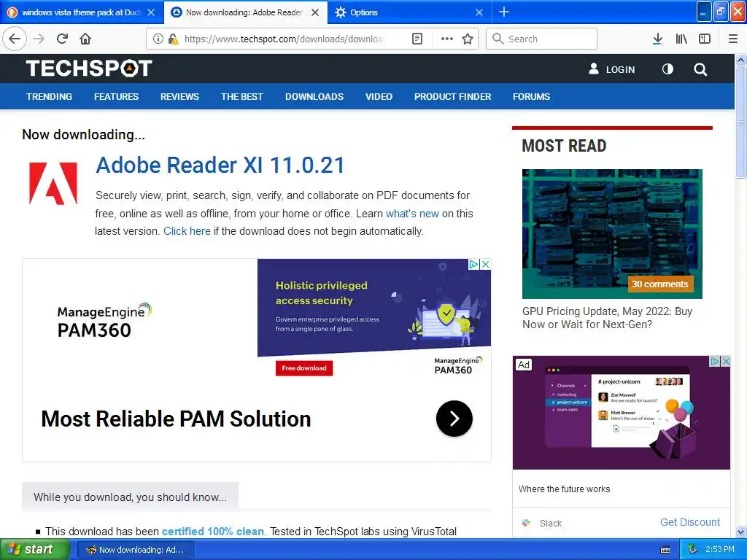The height and width of the screenshot is (560, 747).
Task: Click the vertical scrollbar thumb
Action: tap(741, 122)
